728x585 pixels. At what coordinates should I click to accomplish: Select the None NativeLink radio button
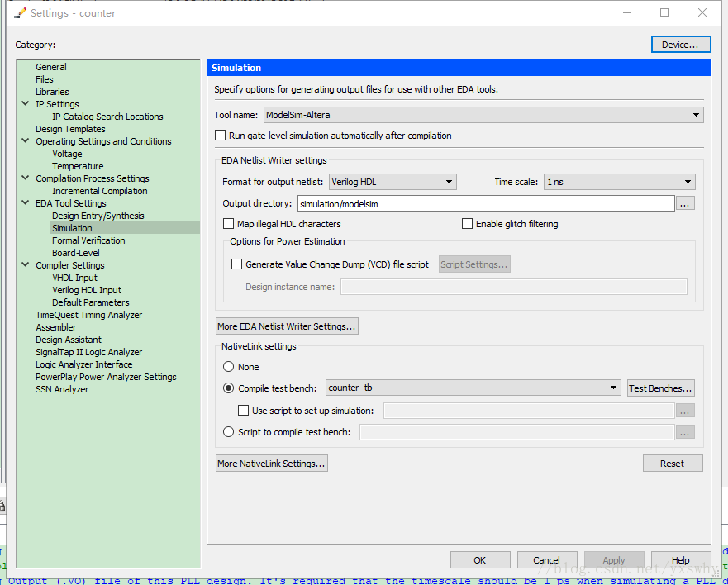click(229, 367)
